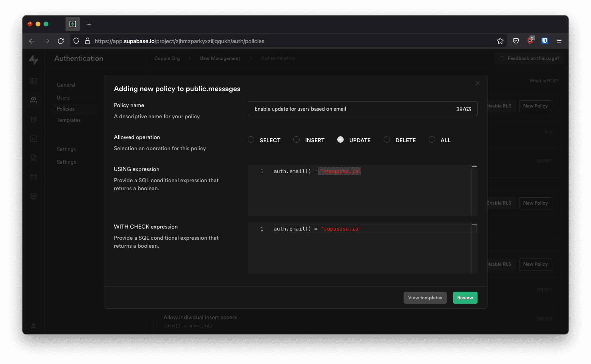This screenshot has height=364, width=591.
Task: Open a new browser tab with plus
Action: pyautogui.click(x=89, y=24)
